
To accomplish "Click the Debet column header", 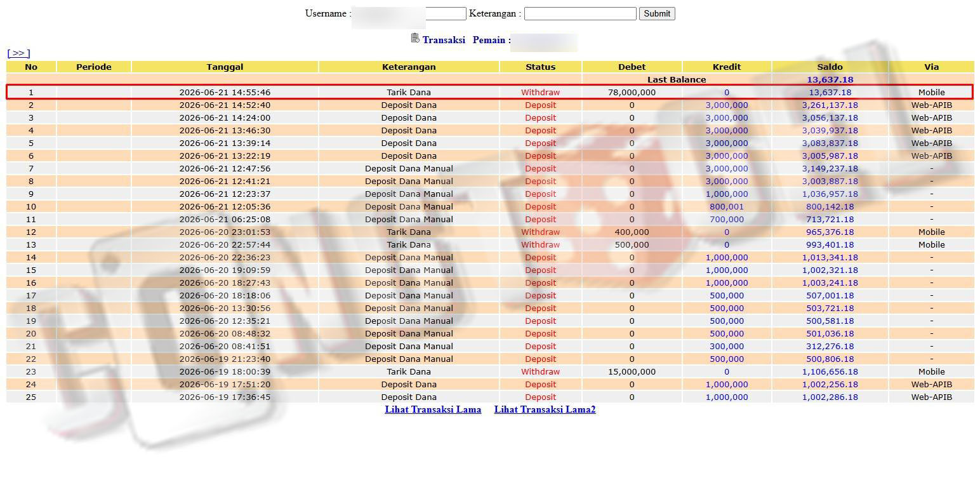I will [x=632, y=67].
